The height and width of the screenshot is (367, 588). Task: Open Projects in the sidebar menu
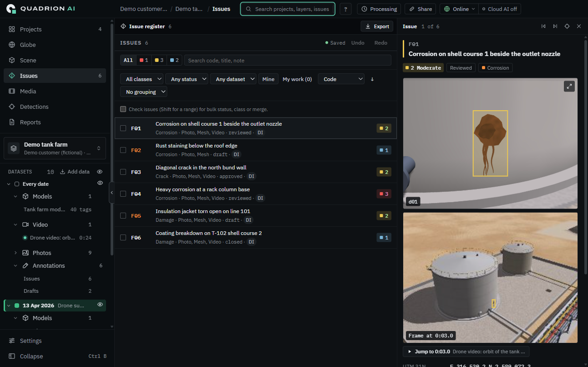(55, 29)
